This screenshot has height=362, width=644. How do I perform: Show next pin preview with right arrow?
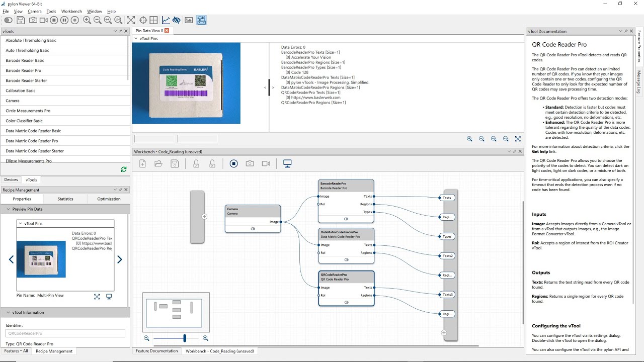[x=119, y=259]
